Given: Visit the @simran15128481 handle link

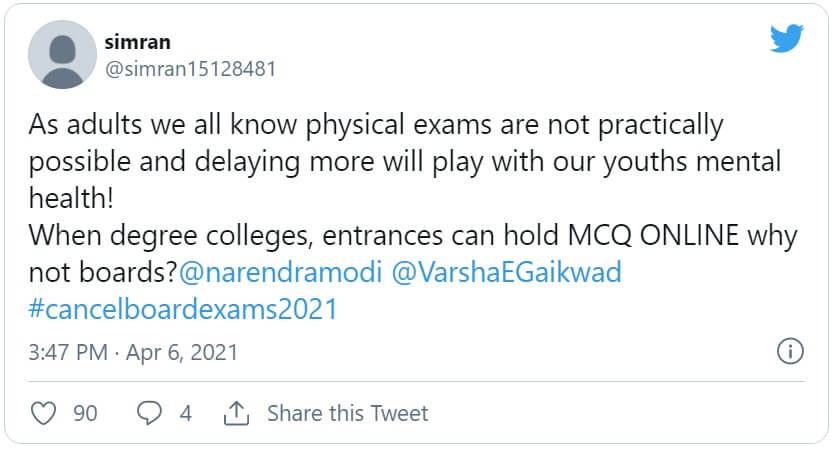Looking at the screenshot, I should (190, 69).
